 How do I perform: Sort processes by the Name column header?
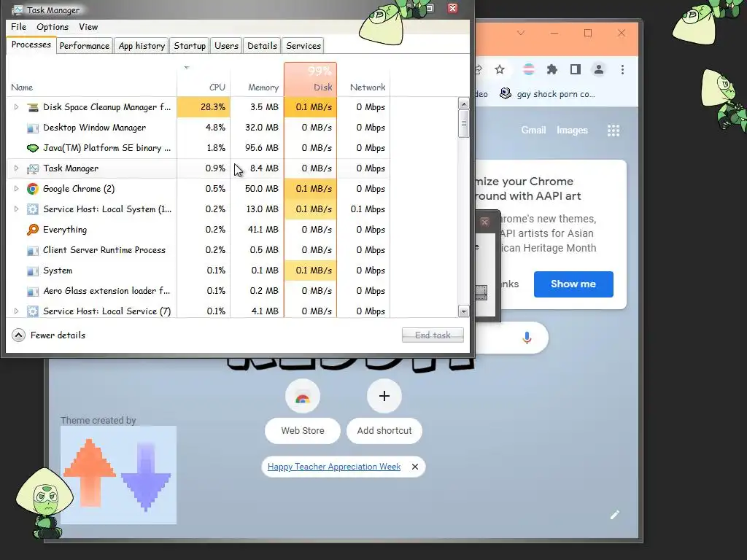pos(91,79)
